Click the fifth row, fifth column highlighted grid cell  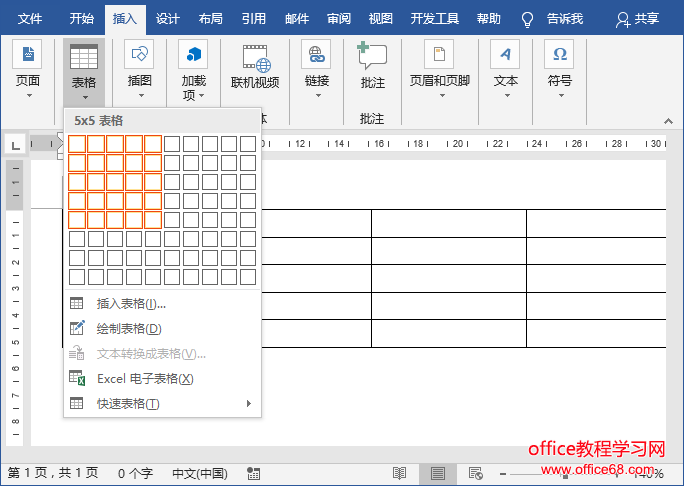(x=153, y=220)
